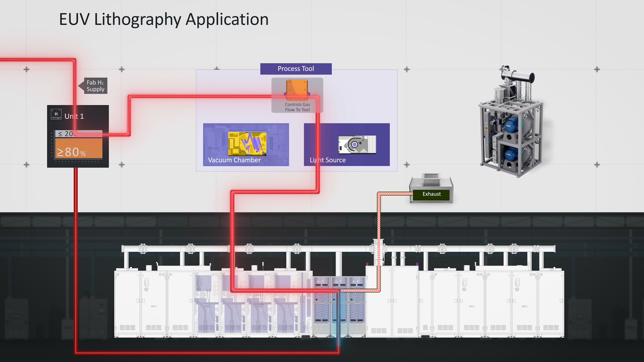Click the Hydrogen element icon in Unit 1
The height and width of the screenshot is (362, 644).
coord(56,114)
